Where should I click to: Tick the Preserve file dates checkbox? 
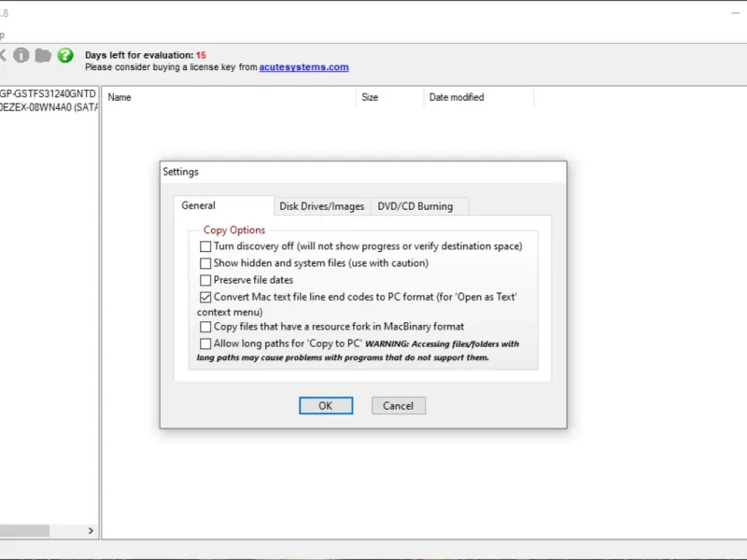(205, 280)
